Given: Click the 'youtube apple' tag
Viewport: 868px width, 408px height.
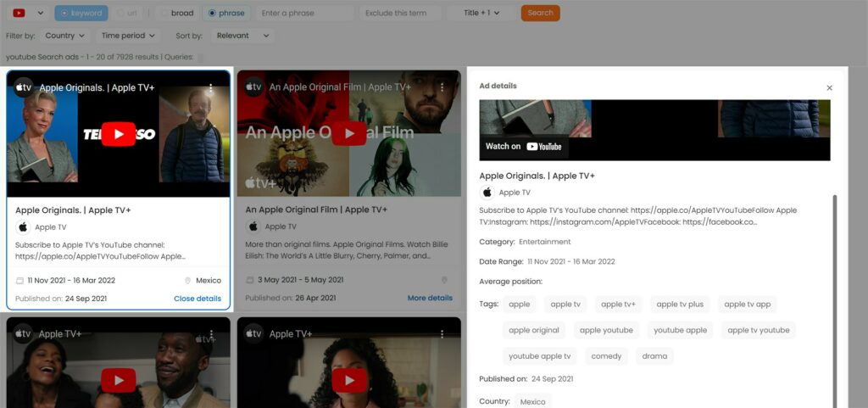Looking at the screenshot, I should coord(681,330).
